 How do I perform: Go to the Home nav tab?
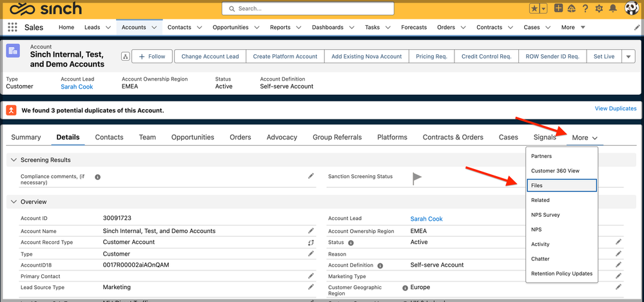tap(66, 28)
